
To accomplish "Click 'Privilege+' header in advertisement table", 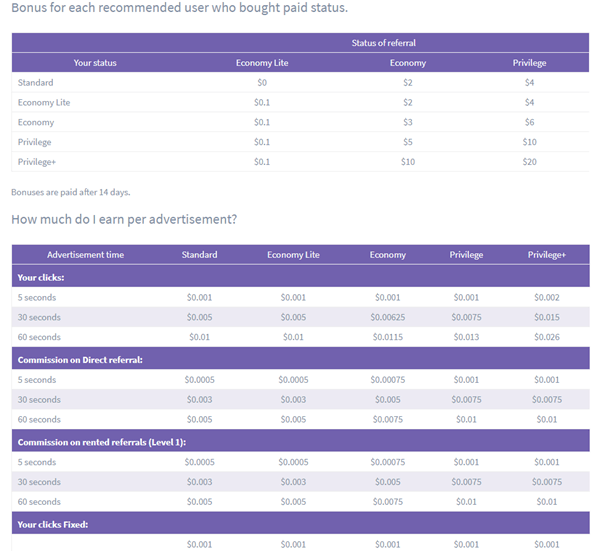I will click(x=547, y=255).
